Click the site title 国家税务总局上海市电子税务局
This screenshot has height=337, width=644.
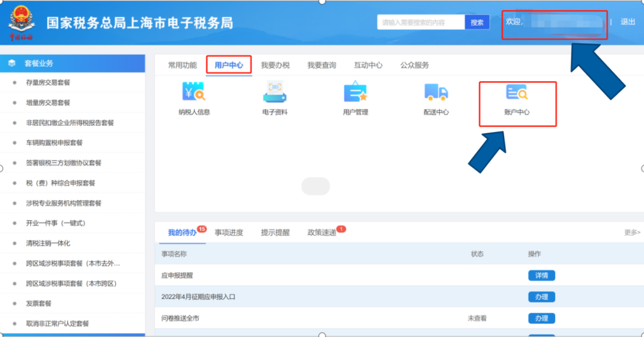coord(140,23)
